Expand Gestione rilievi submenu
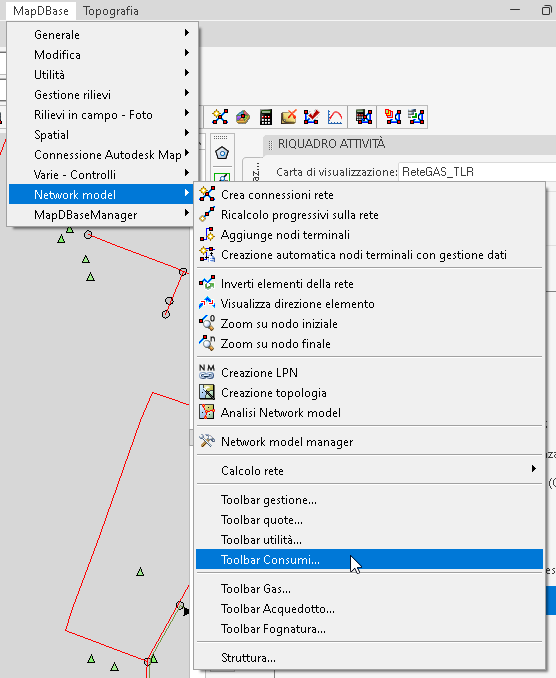This screenshot has width=556, height=678. 104,94
